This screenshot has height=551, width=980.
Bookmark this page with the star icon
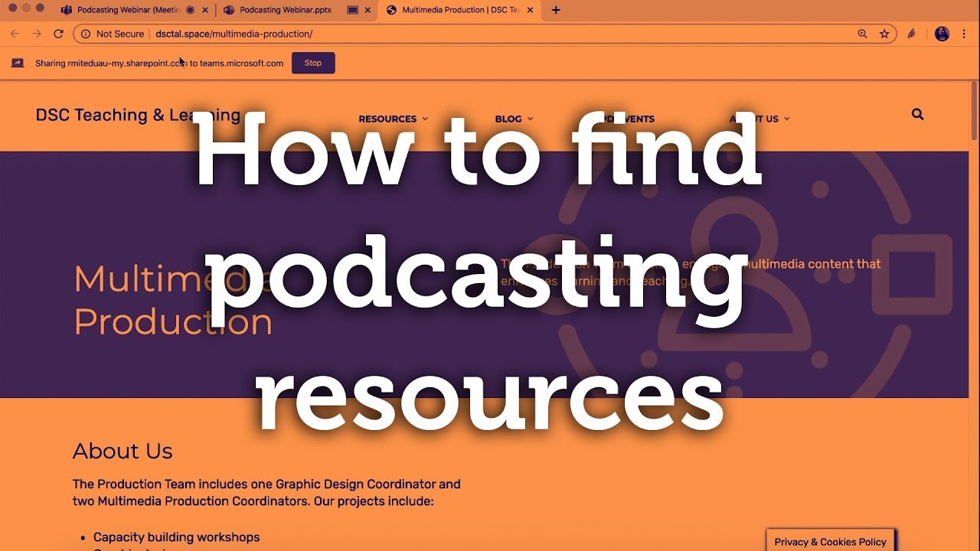pos(884,34)
